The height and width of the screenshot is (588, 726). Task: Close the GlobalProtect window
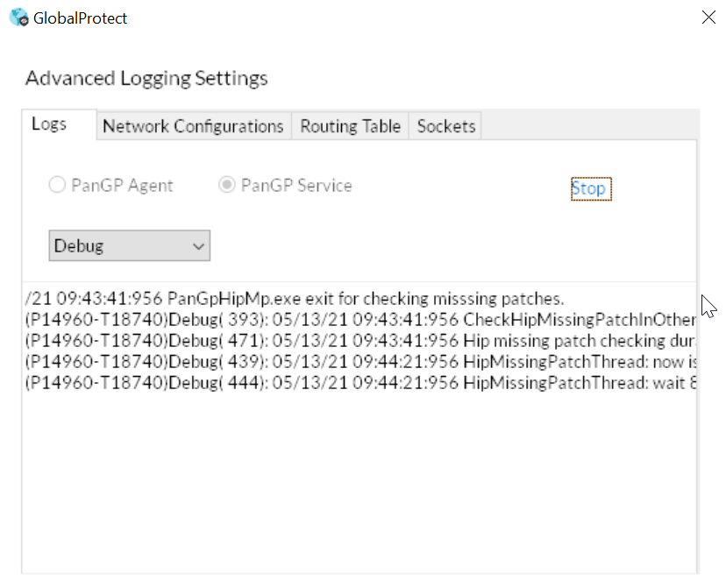pos(708,18)
